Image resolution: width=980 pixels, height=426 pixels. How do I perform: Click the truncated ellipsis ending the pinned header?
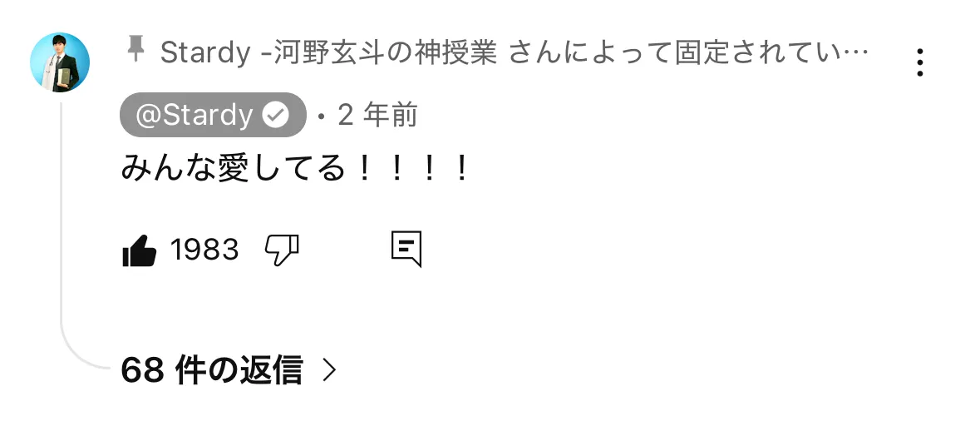tap(854, 53)
